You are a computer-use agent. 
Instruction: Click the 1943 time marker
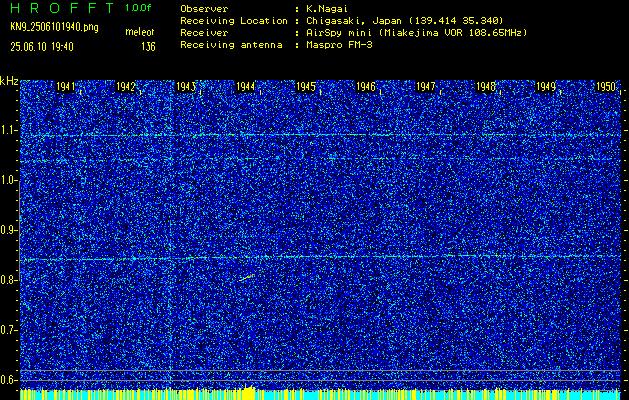click(185, 87)
